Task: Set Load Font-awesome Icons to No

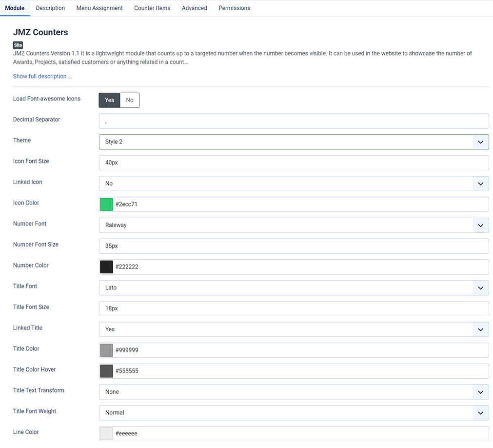Action: point(130,100)
